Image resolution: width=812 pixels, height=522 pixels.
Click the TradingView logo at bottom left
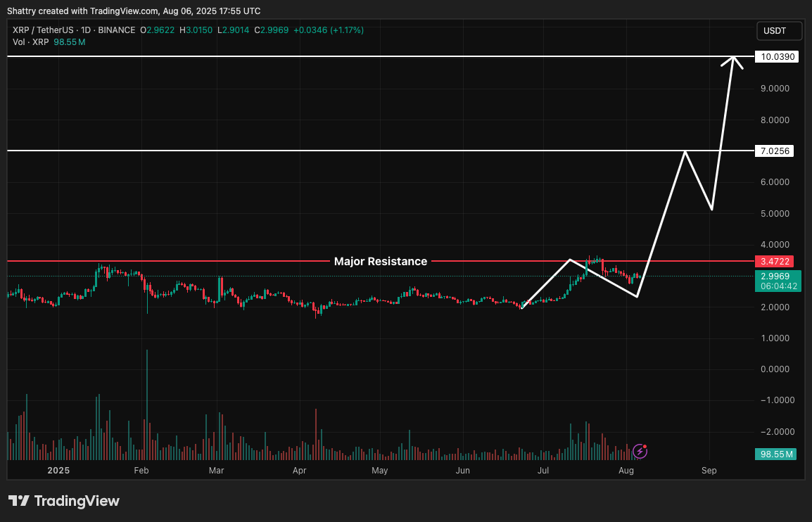click(x=64, y=501)
